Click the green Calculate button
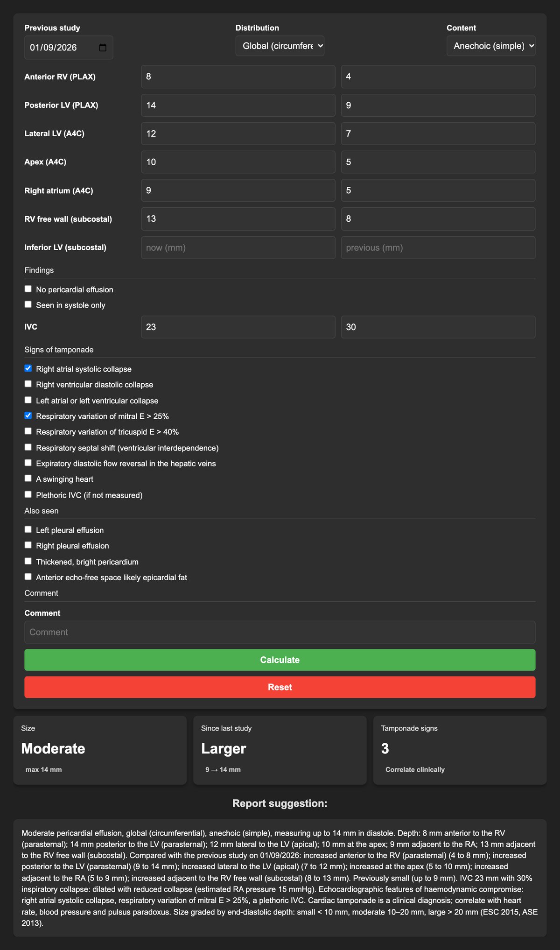Viewport: 560px width, 950px height. click(x=280, y=660)
